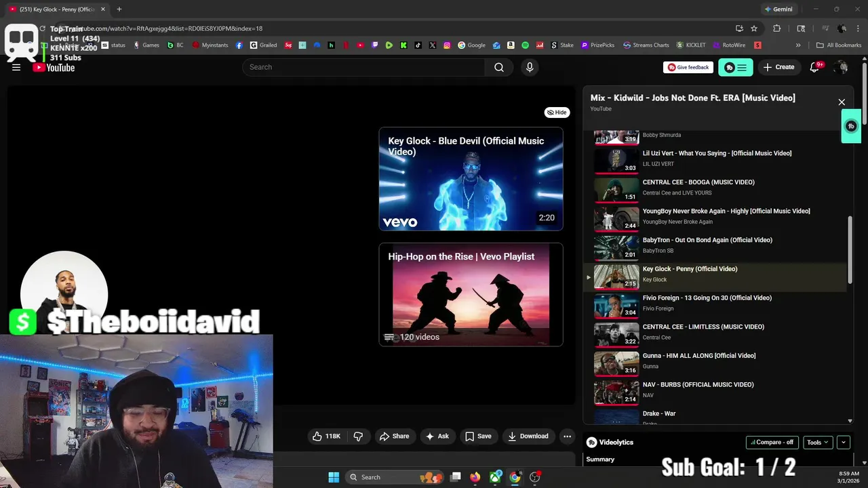The image size is (868, 488).
Task: Share the video
Action: click(395, 436)
